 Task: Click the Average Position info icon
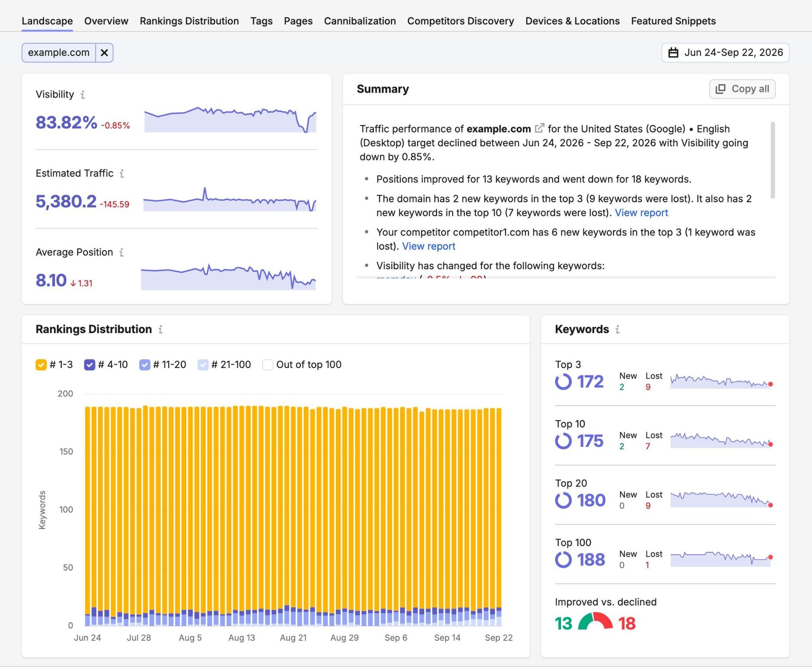click(x=121, y=253)
